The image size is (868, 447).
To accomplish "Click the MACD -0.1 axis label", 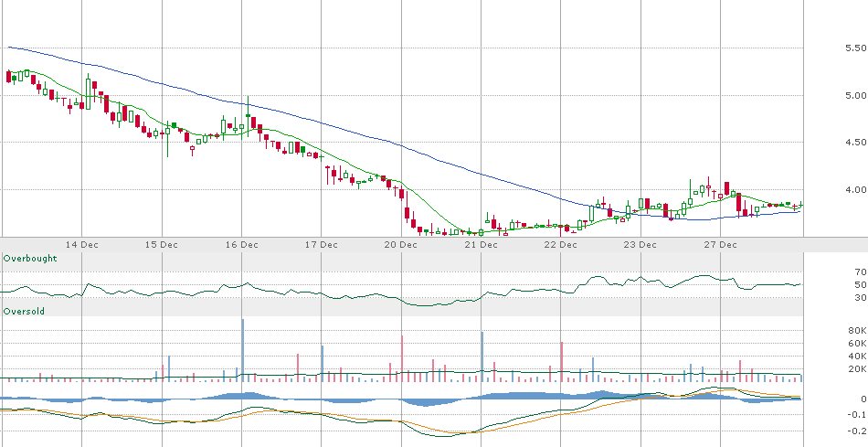I will (859, 415).
